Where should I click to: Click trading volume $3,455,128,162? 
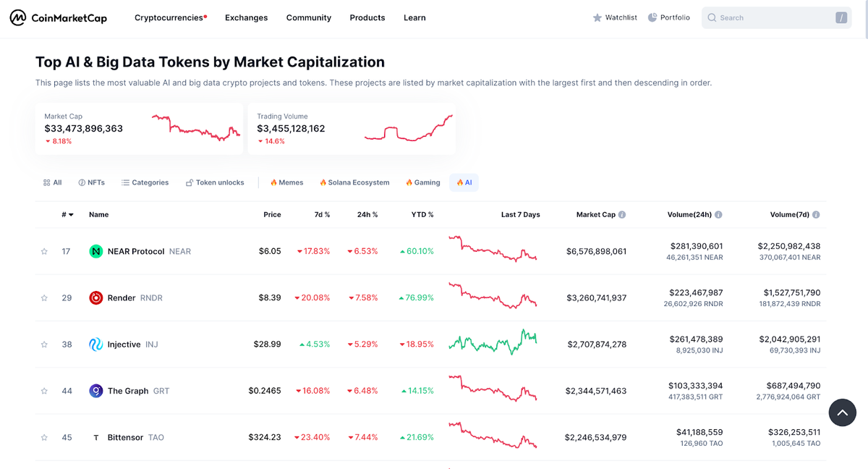pos(291,128)
